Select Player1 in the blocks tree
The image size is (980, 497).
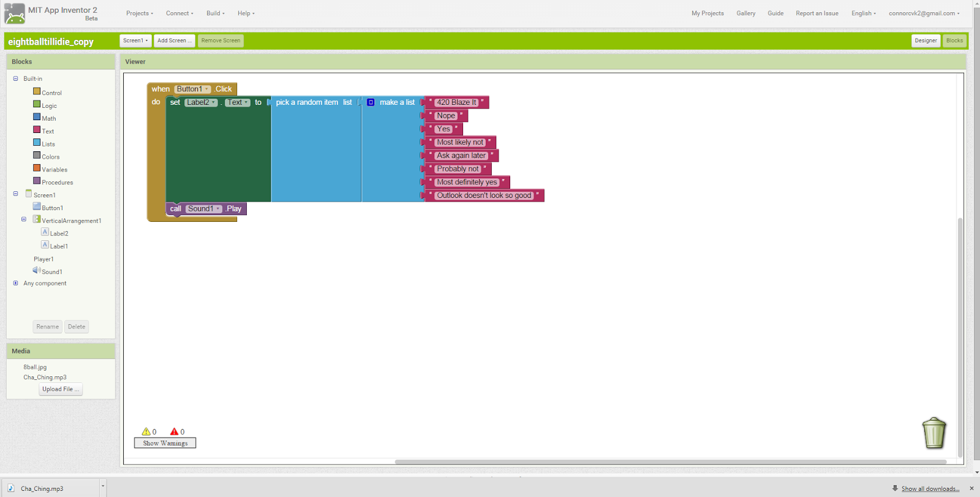(43, 259)
